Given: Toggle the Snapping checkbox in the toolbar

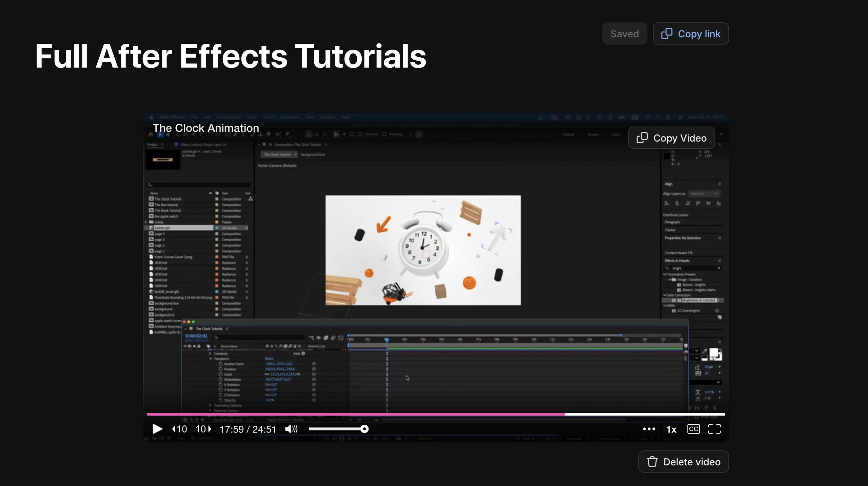Looking at the screenshot, I should pyautogui.click(x=384, y=134).
